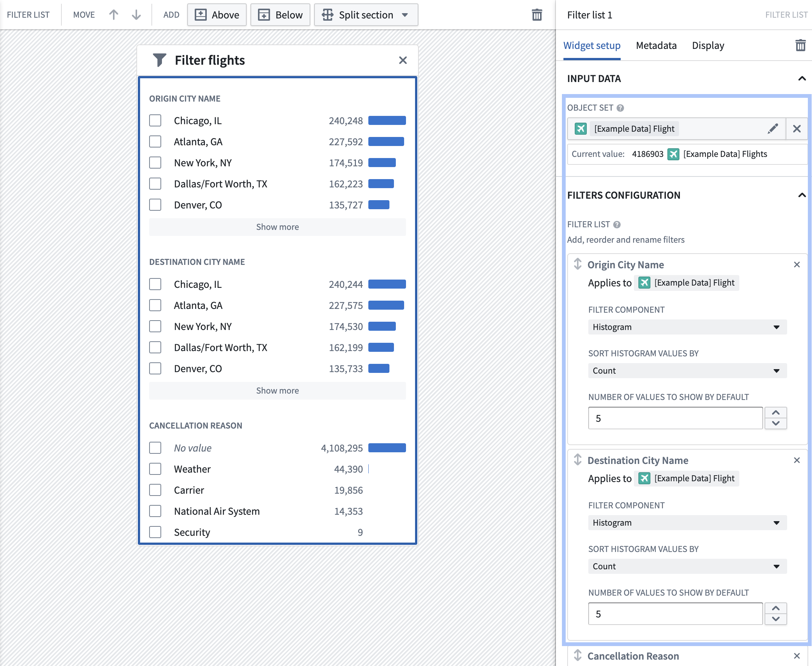Remove the Origin City Name filter

pyautogui.click(x=797, y=265)
